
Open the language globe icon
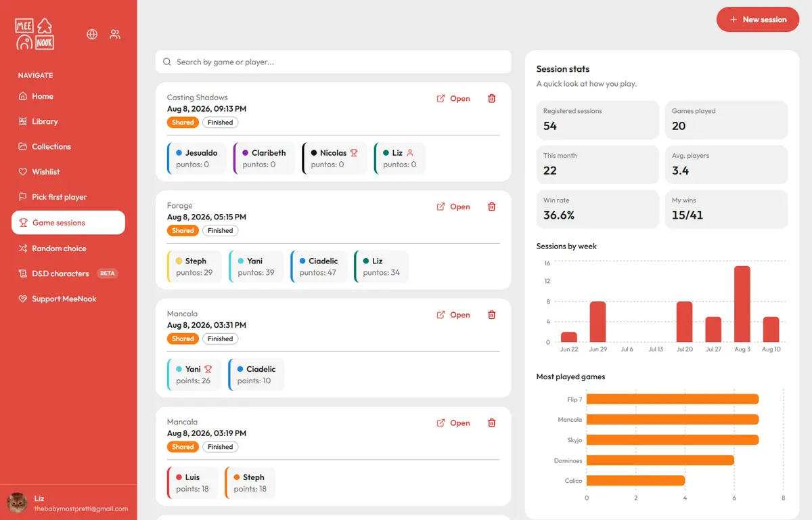92,35
